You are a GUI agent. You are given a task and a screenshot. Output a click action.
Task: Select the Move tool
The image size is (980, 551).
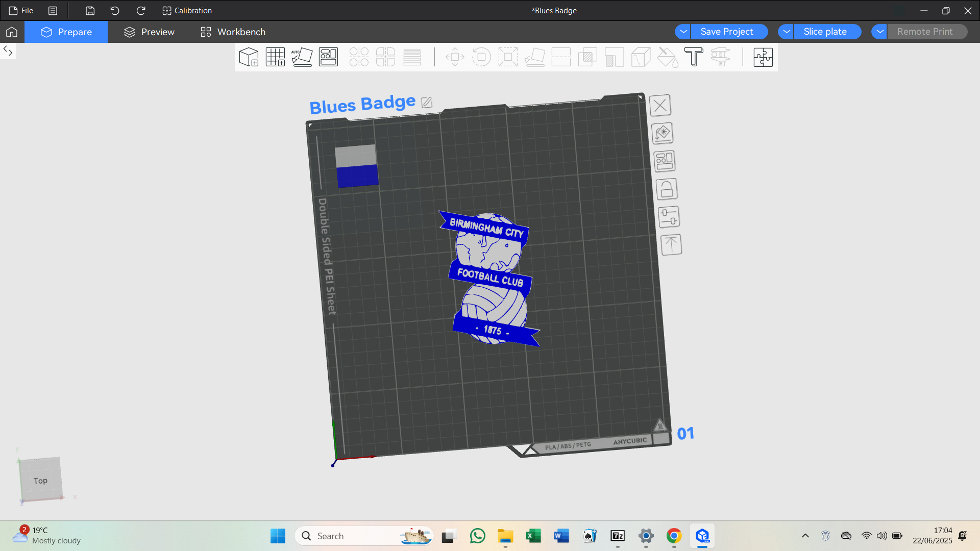click(x=455, y=57)
